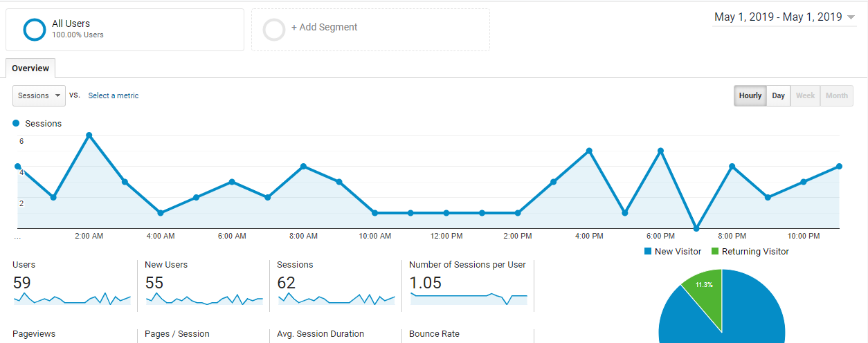Click the Returning Visitor green legend swatch
Image resolution: width=868 pixels, height=343 pixels.
715,252
